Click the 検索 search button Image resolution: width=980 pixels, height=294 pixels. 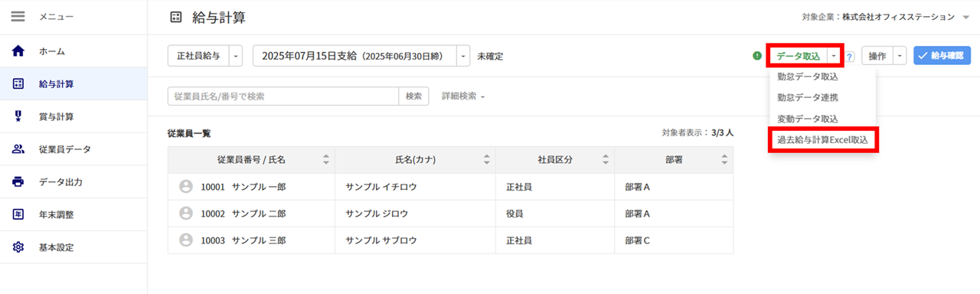pos(413,96)
